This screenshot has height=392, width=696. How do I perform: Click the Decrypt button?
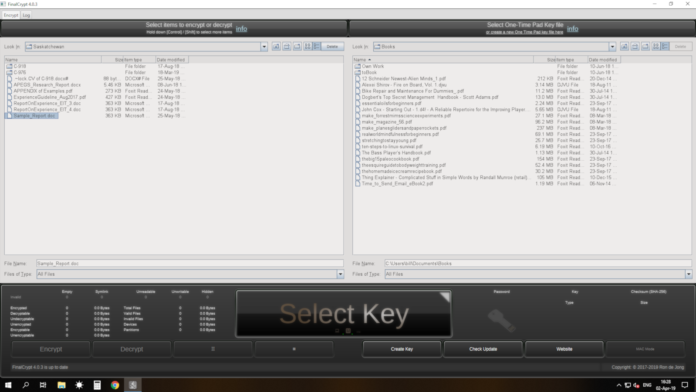tap(132, 349)
